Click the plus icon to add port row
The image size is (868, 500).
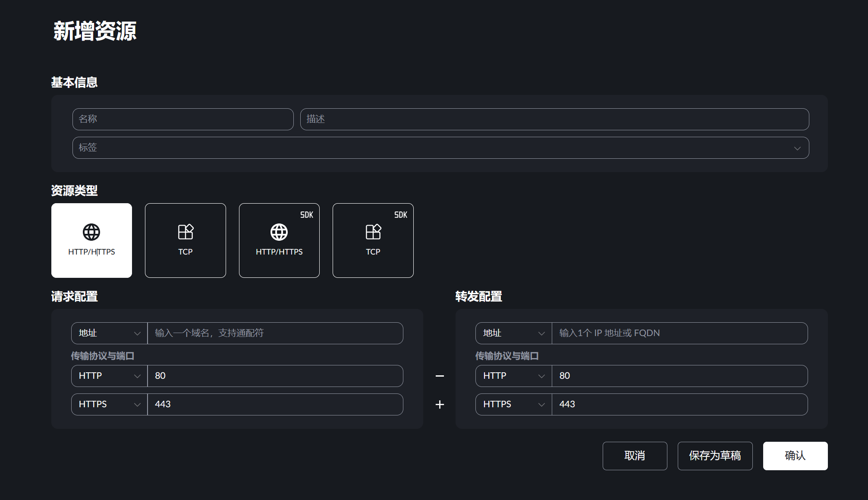[440, 405]
